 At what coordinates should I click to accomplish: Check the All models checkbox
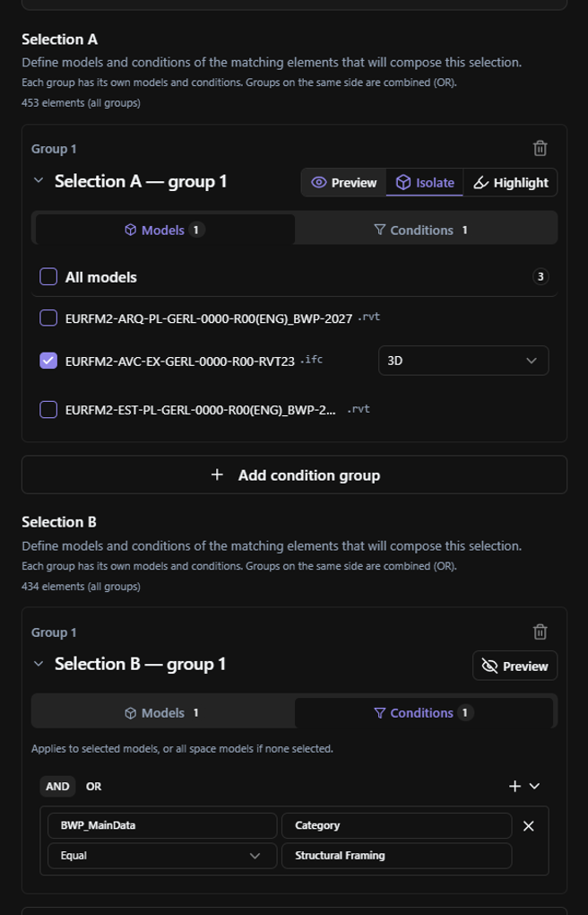pyautogui.click(x=48, y=276)
